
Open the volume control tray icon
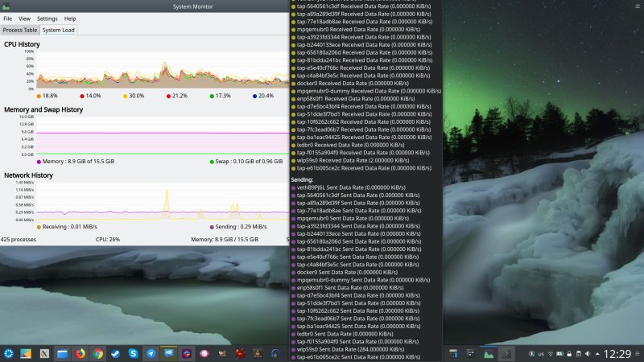[x=588, y=354]
